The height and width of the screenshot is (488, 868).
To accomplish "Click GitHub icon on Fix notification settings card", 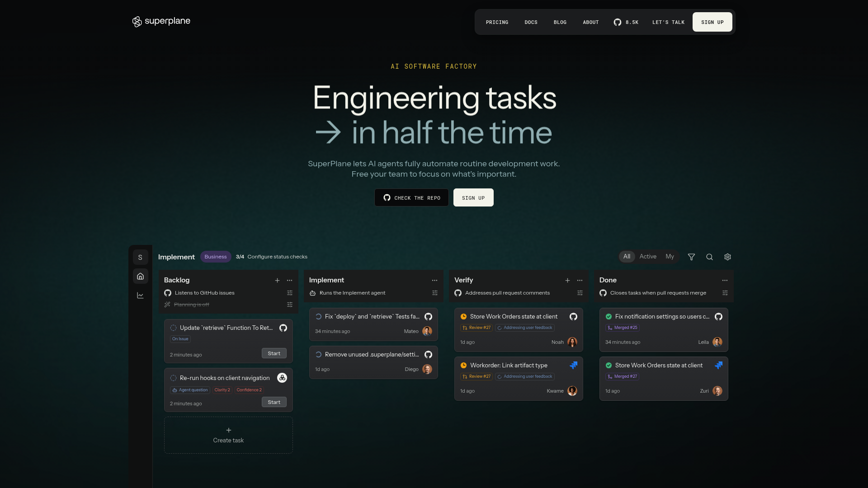I will point(718,316).
